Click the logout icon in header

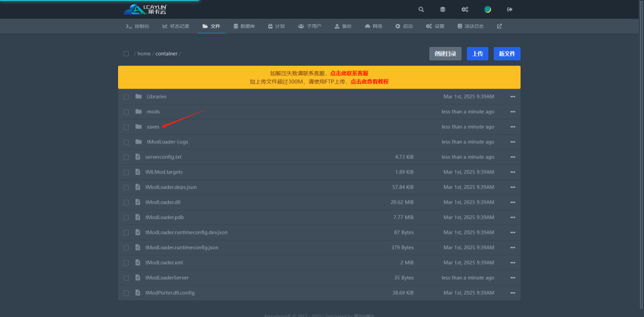click(510, 9)
